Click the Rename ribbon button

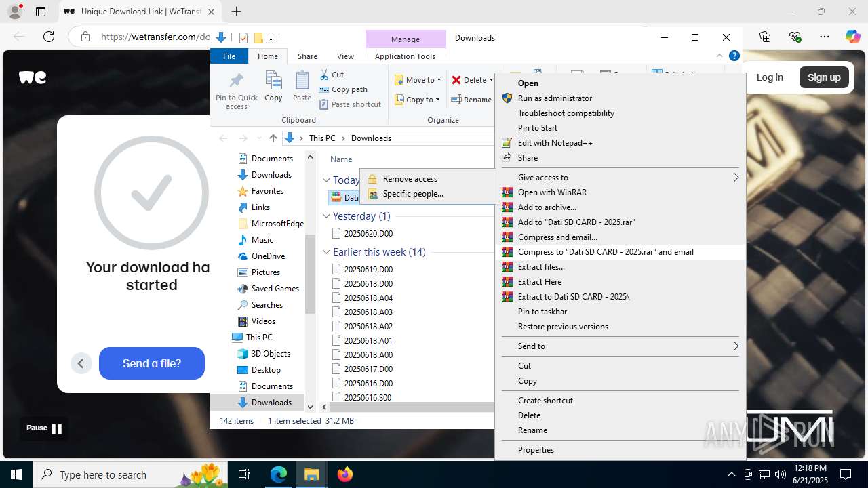471,100
